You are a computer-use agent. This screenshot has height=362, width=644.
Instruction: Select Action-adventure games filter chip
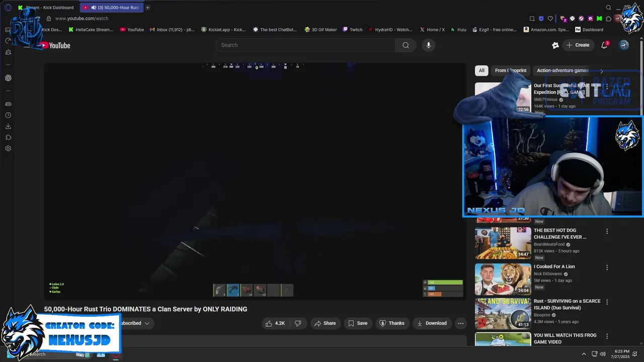point(562,71)
